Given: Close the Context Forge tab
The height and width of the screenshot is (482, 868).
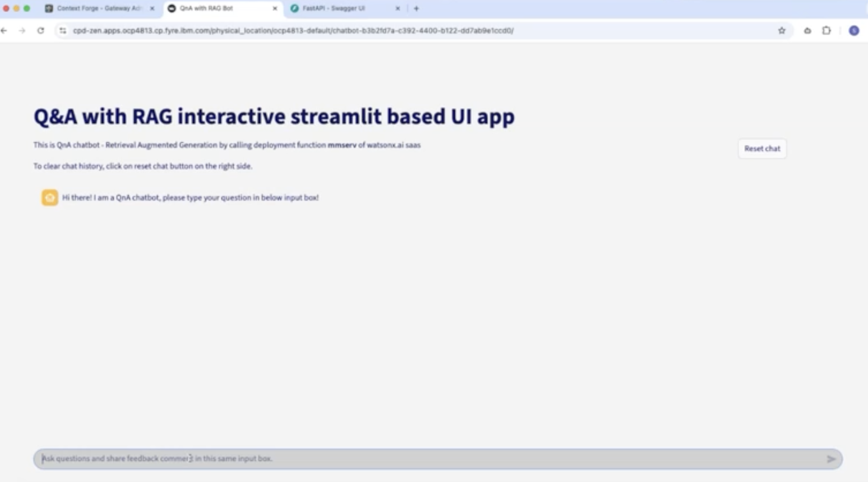Looking at the screenshot, I should tap(152, 8).
